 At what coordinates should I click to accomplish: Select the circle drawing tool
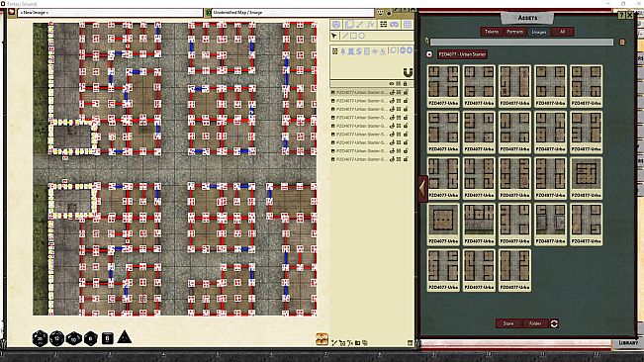click(x=361, y=36)
